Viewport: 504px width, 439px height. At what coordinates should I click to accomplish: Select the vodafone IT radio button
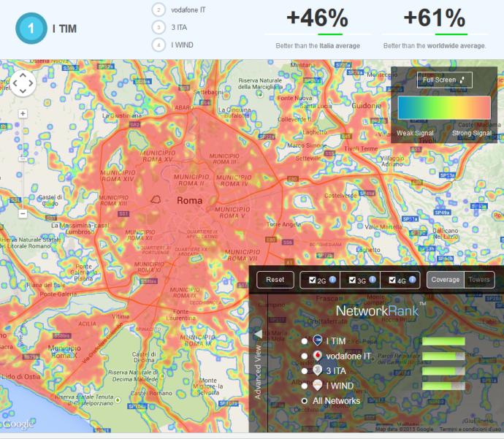(x=304, y=356)
